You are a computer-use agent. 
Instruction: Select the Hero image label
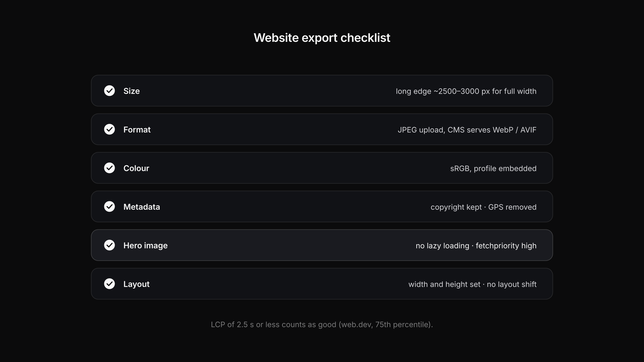(x=146, y=246)
